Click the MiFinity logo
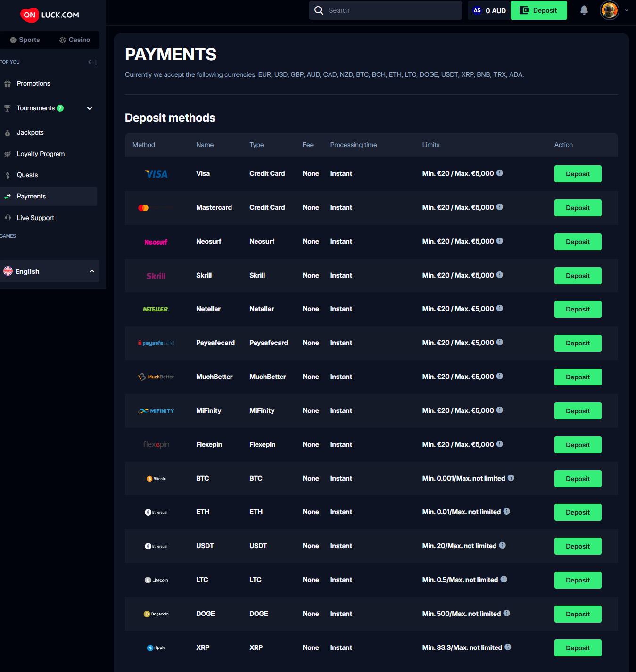 coord(156,411)
